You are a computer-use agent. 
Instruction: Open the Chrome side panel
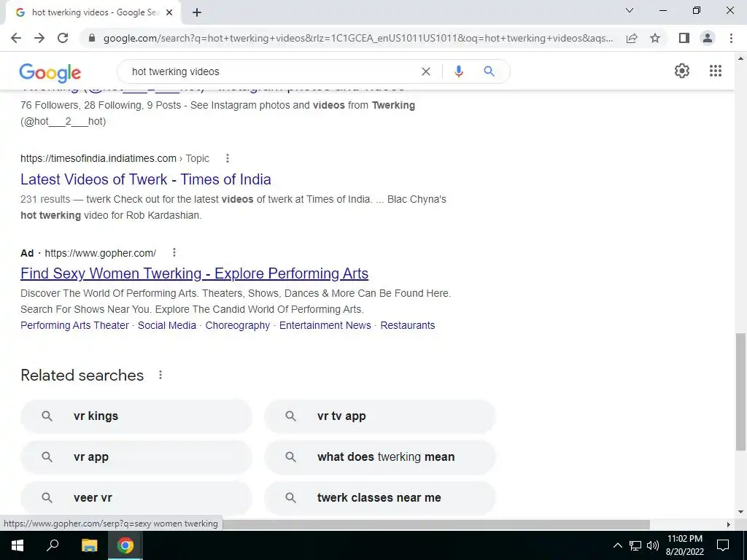pos(684,38)
